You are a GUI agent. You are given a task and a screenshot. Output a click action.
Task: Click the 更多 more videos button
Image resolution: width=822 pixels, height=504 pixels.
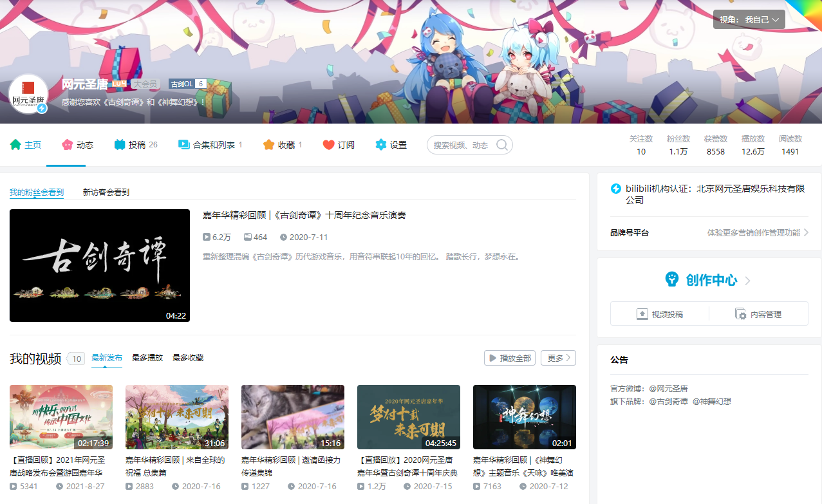(x=558, y=358)
